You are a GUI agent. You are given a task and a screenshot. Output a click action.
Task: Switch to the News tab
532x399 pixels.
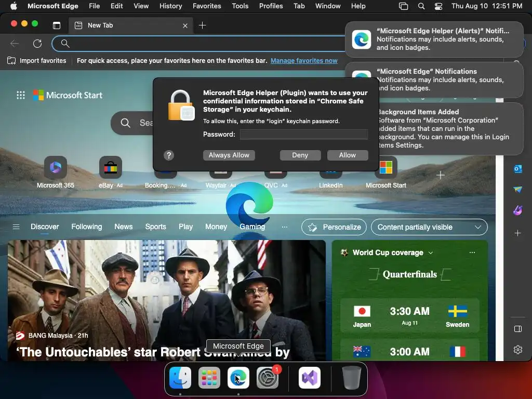click(124, 227)
